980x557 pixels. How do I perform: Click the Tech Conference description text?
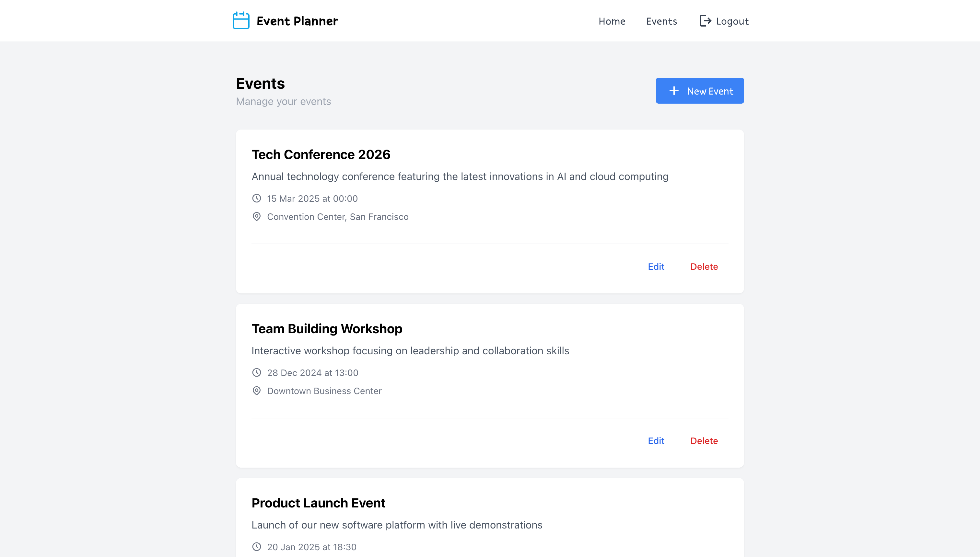tap(460, 177)
